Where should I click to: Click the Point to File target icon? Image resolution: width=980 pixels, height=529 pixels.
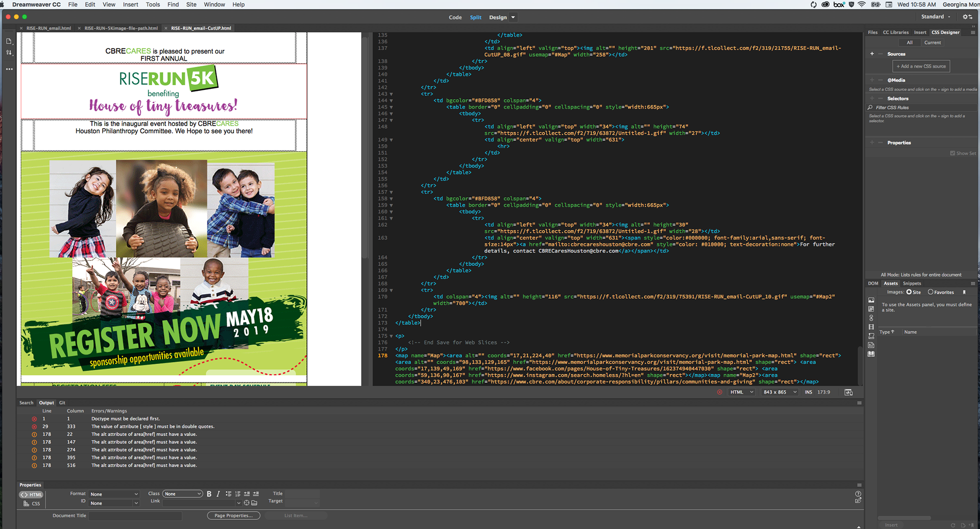tap(247, 502)
